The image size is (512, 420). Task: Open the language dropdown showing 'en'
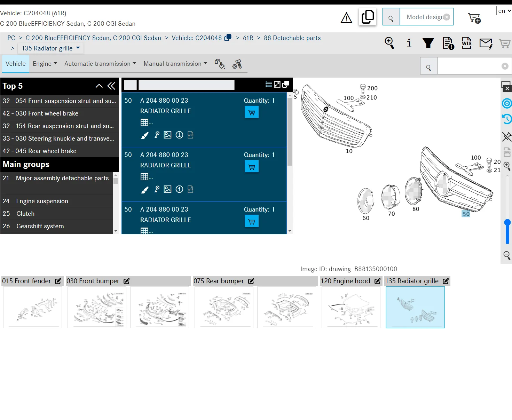(504, 11)
